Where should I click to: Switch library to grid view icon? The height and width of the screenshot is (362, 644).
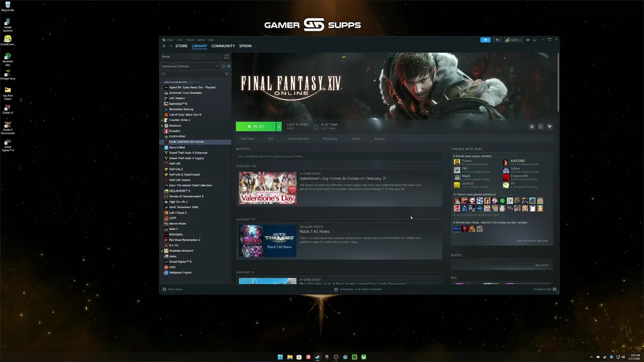click(x=226, y=56)
